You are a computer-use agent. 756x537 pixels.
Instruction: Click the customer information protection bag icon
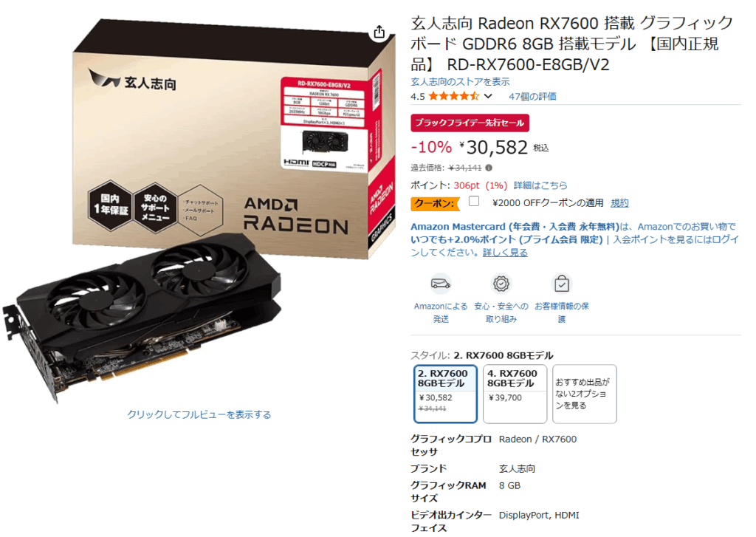pyautogui.click(x=562, y=284)
